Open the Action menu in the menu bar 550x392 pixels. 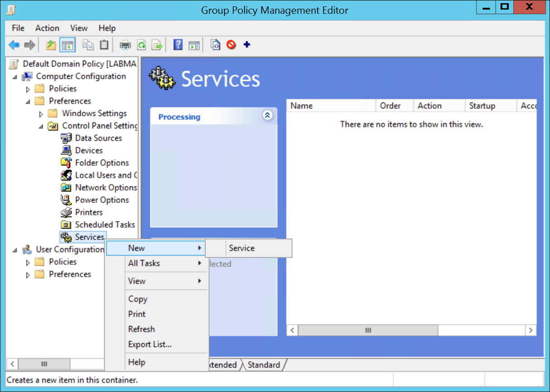pos(47,28)
